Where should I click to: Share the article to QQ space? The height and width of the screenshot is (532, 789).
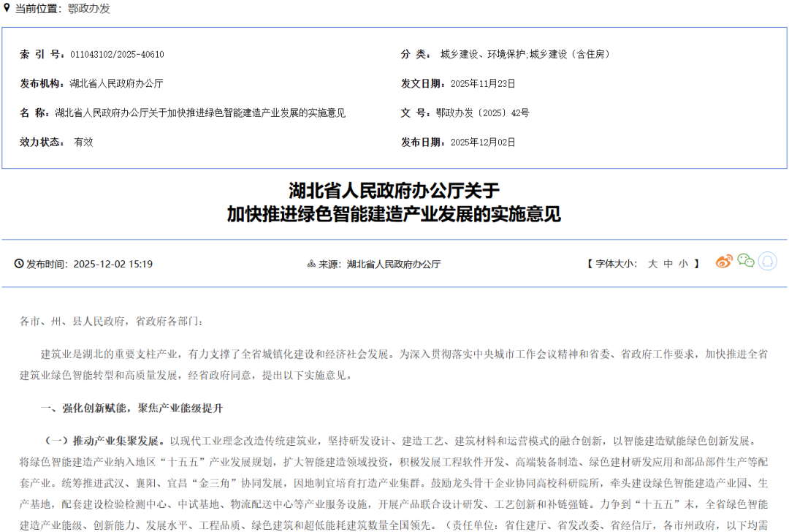(766, 260)
